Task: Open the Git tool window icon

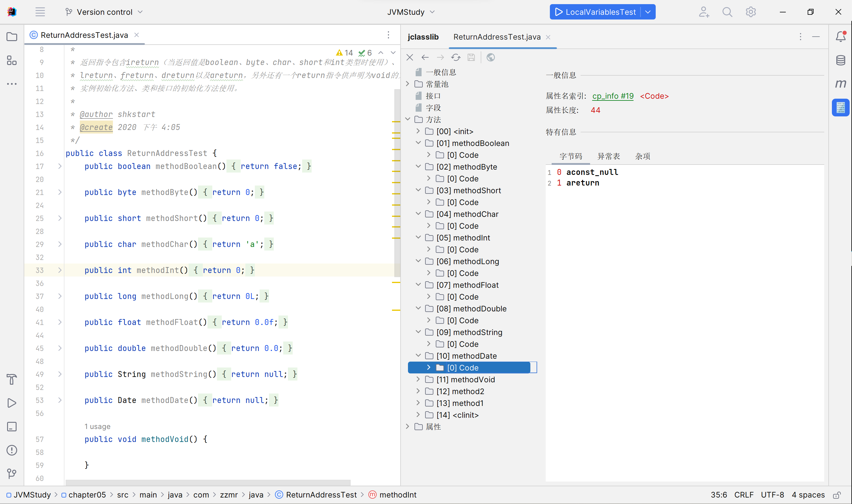Action: tap(12, 474)
